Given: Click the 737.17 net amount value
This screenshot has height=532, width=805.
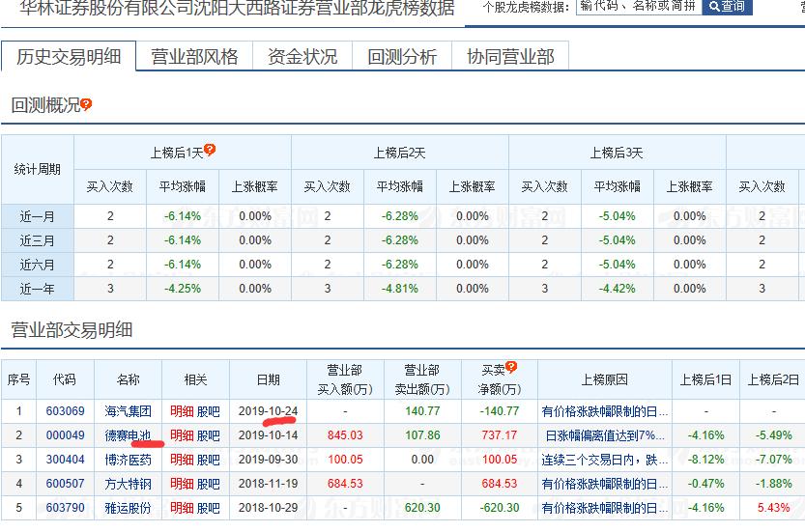Looking at the screenshot, I should pyautogui.click(x=499, y=435).
